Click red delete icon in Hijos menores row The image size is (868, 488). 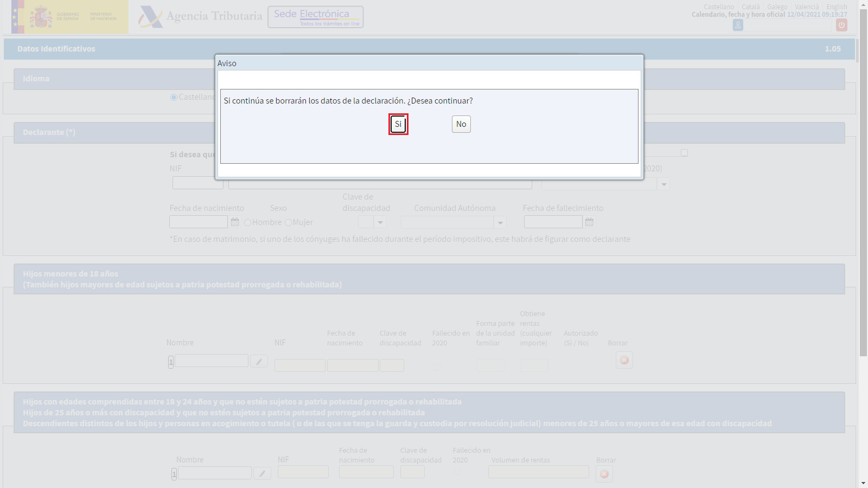point(624,360)
